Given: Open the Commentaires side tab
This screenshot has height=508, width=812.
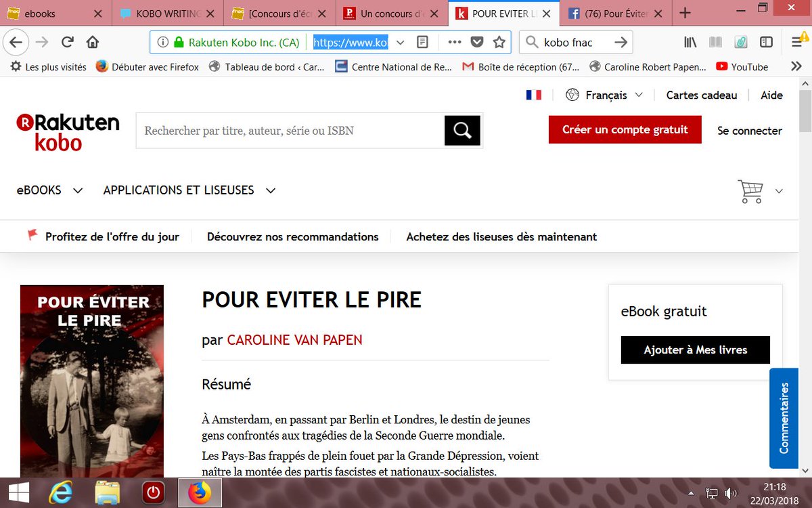Looking at the screenshot, I should tap(784, 418).
